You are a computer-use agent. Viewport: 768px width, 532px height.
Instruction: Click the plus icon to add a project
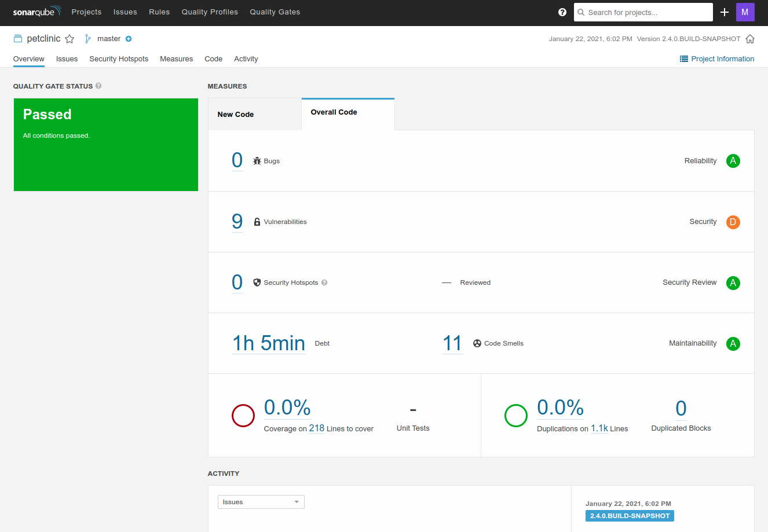725,12
